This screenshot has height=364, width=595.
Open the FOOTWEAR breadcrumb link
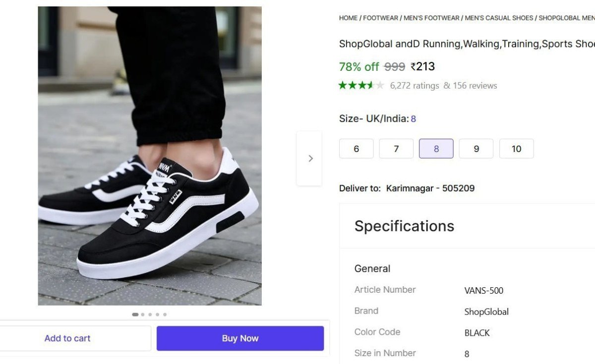pos(380,18)
